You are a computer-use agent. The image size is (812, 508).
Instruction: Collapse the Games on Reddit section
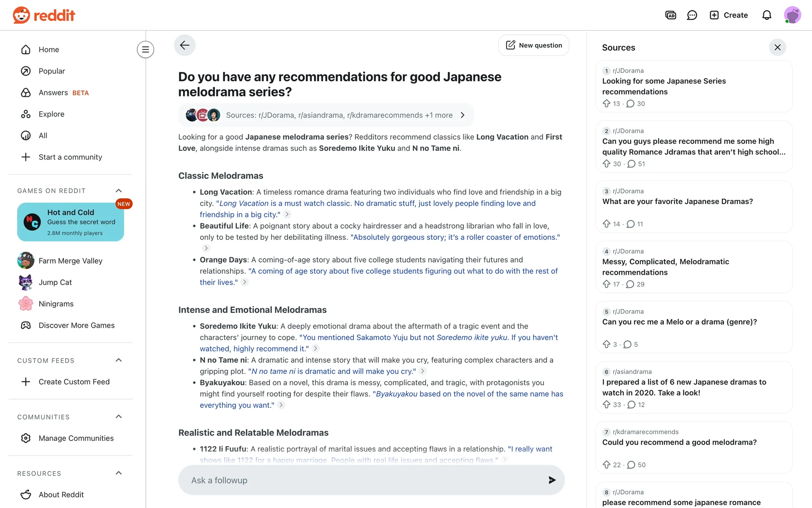click(x=119, y=191)
